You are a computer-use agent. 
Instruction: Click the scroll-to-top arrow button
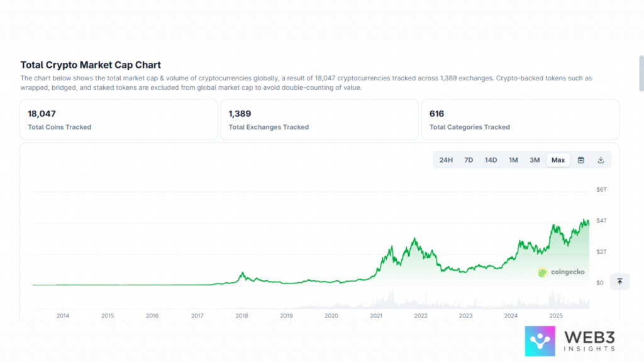pyautogui.click(x=619, y=282)
